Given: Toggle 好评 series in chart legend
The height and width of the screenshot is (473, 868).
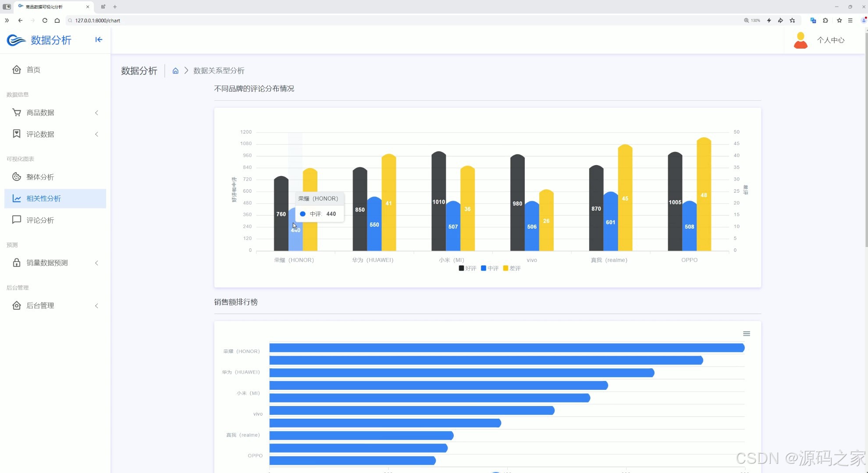Looking at the screenshot, I should [x=467, y=268].
